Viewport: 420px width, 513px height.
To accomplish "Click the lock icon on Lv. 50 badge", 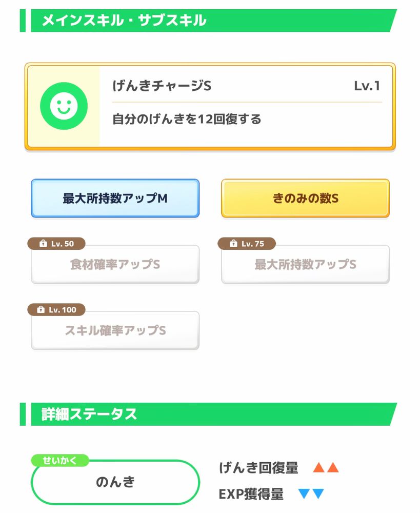I will [x=43, y=243].
